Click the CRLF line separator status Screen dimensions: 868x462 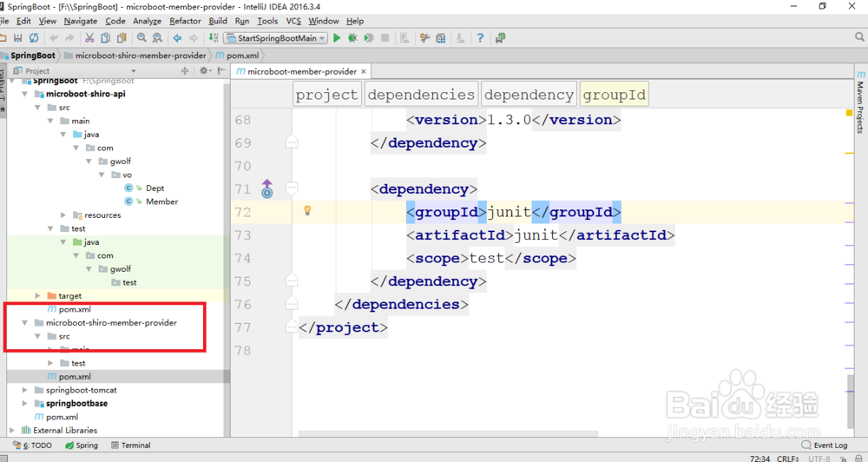click(x=788, y=459)
